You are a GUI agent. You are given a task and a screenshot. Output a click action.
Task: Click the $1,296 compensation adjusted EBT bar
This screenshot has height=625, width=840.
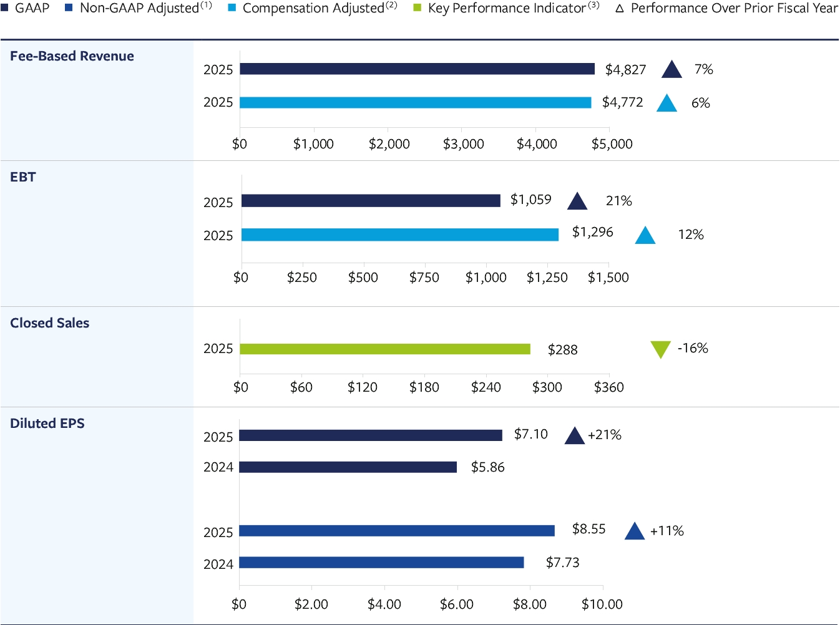click(x=399, y=235)
